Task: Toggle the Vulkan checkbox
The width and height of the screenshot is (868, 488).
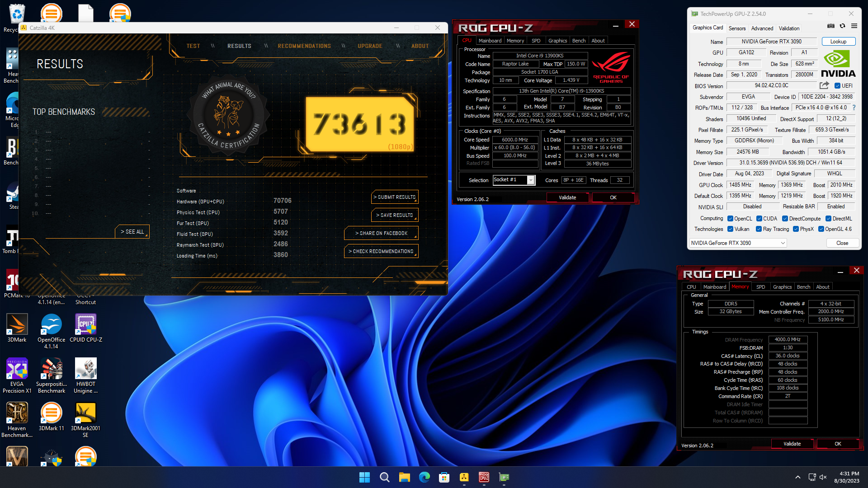Action: (730, 229)
